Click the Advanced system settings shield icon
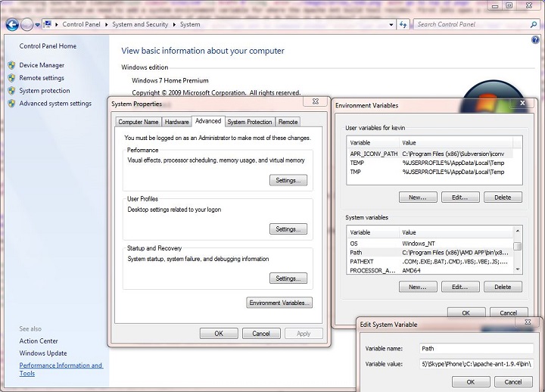The width and height of the screenshot is (545, 392). coord(11,104)
